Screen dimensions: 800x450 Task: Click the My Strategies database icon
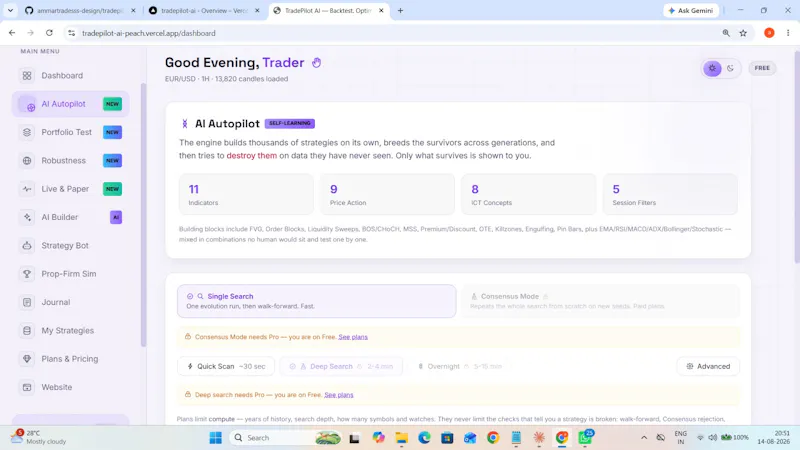coord(27,331)
